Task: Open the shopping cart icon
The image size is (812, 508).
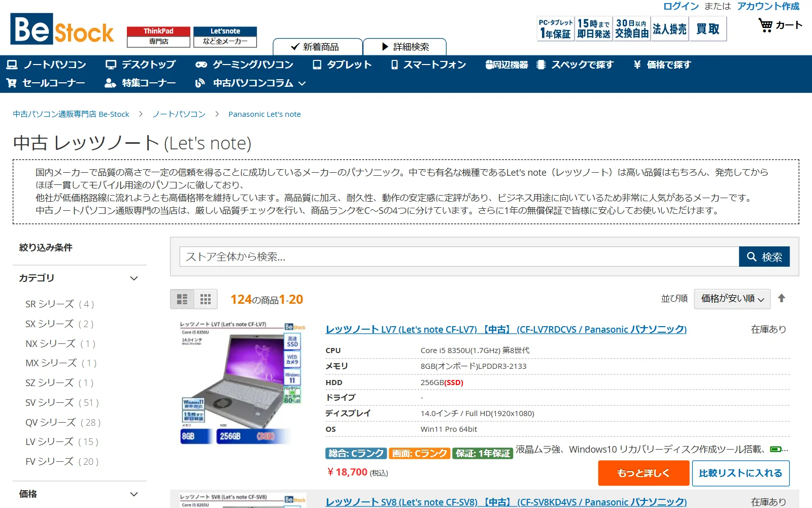Action: (x=765, y=25)
